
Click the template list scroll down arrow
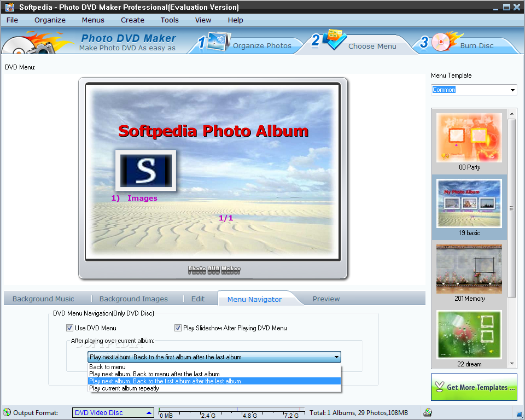[x=512, y=363]
